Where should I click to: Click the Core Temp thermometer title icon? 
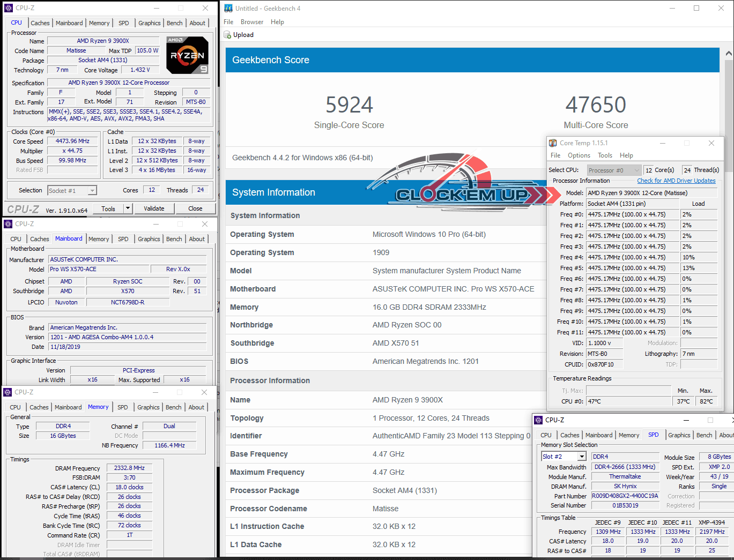coord(553,143)
